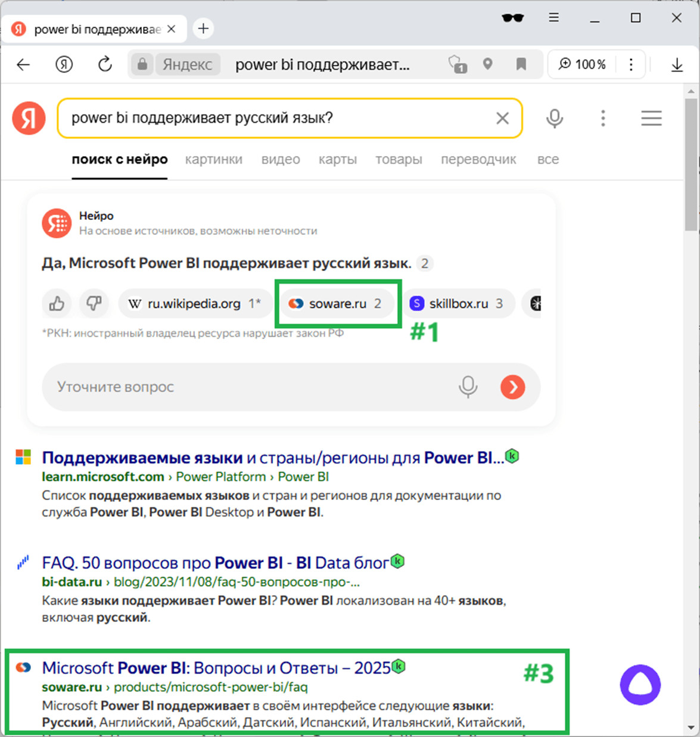Image resolution: width=700 pixels, height=737 pixels.
Task: Open the skillbox.ru source chip
Action: coord(459,304)
